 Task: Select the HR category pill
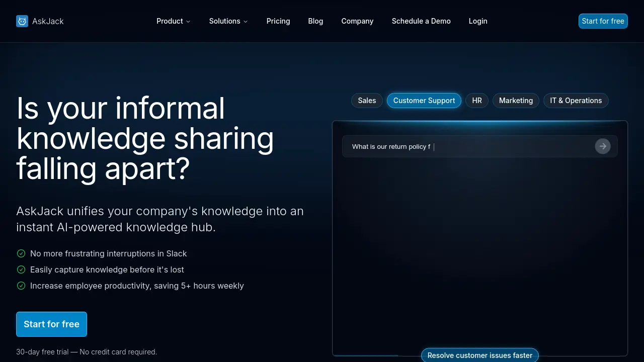coord(476,101)
